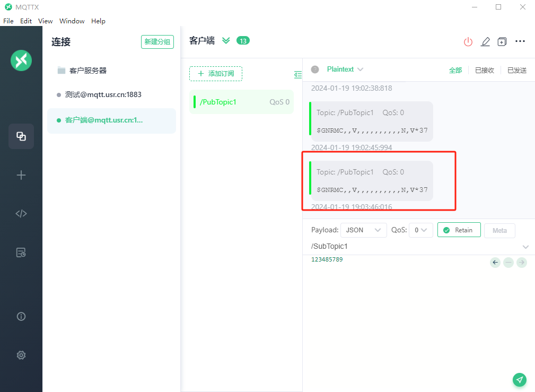
Task: Open the About info icon in sidebar
Action: pyautogui.click(x=21, y=316)
